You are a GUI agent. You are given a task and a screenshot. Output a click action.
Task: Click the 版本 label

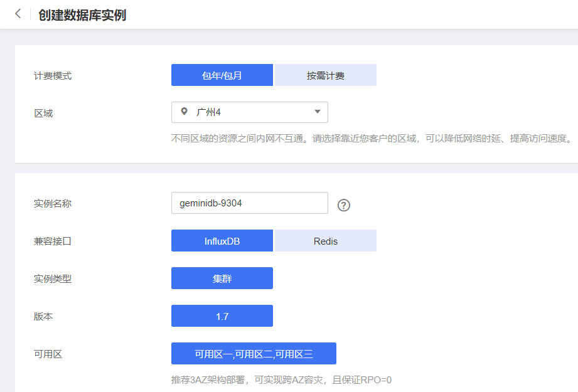pos(43,317)
